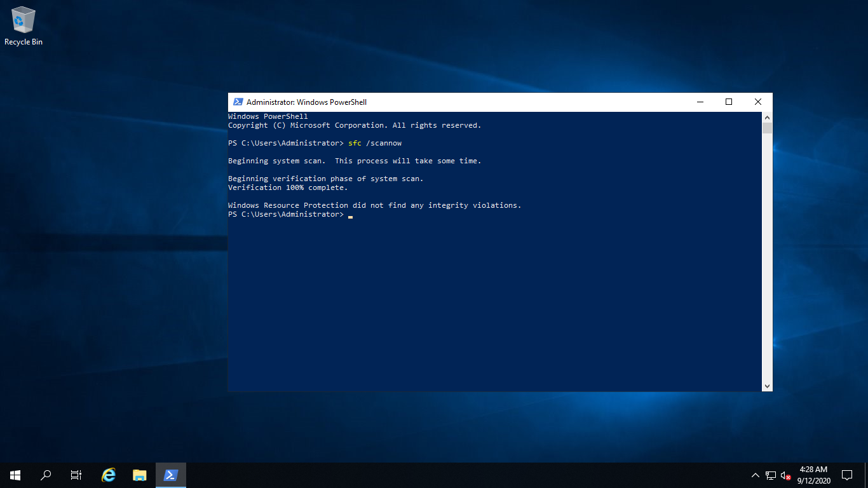The image size is (868, 488).
Task: Minimize the PowerShell window
Action: [700, 102]
